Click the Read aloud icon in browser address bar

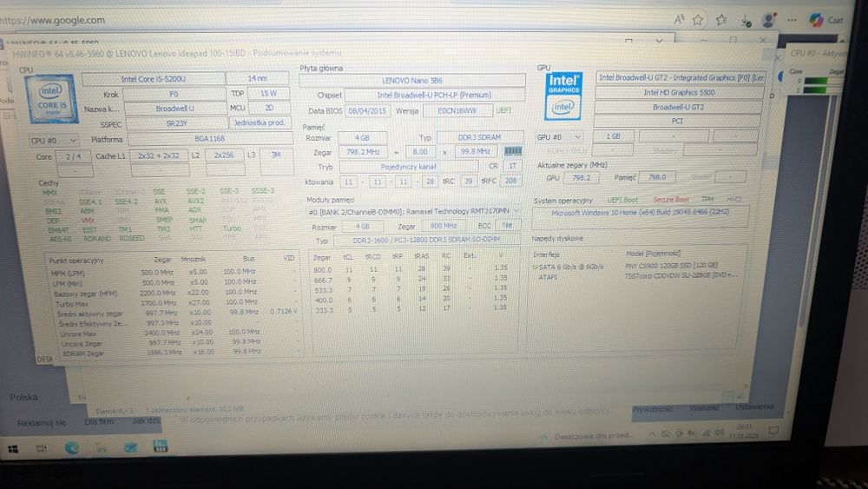tap(679, 20)
